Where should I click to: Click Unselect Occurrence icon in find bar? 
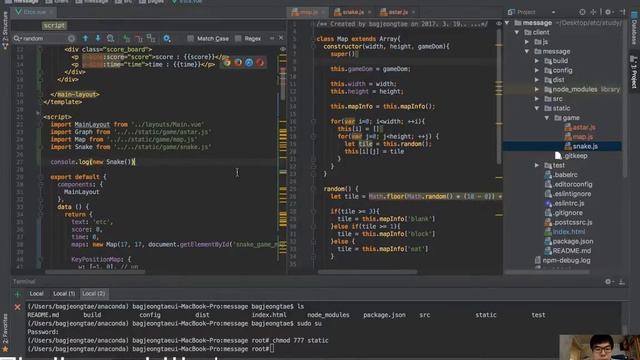[139, 38]
